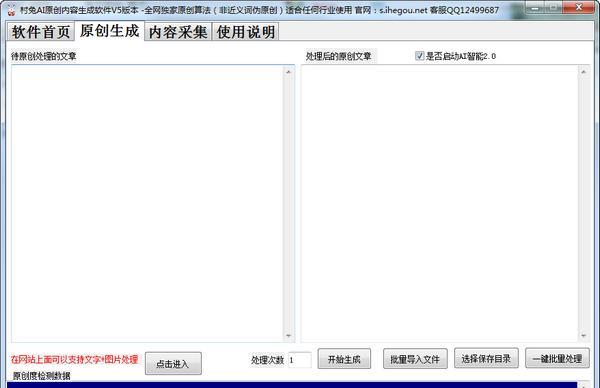Click the 处理次数 label
Viewport: 600px width, 388px height.
pyautogui.click(x=267, y=360)
